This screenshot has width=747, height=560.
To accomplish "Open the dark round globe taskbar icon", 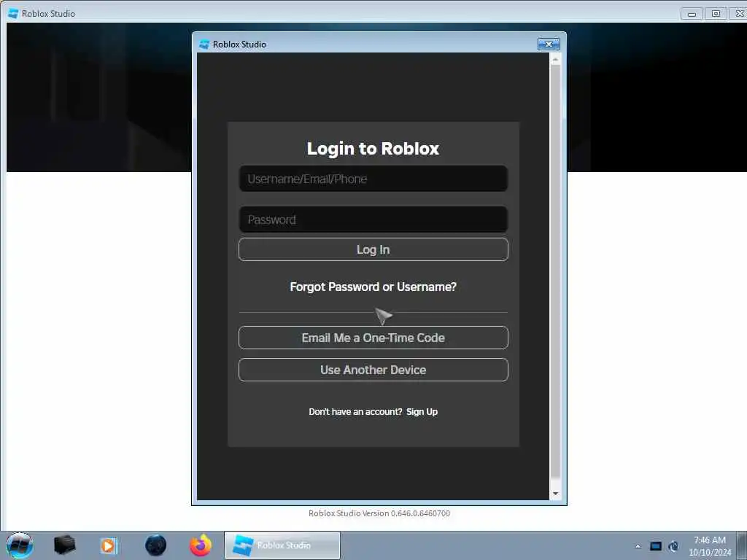I will pyautogui.click(x=155, y=545).
